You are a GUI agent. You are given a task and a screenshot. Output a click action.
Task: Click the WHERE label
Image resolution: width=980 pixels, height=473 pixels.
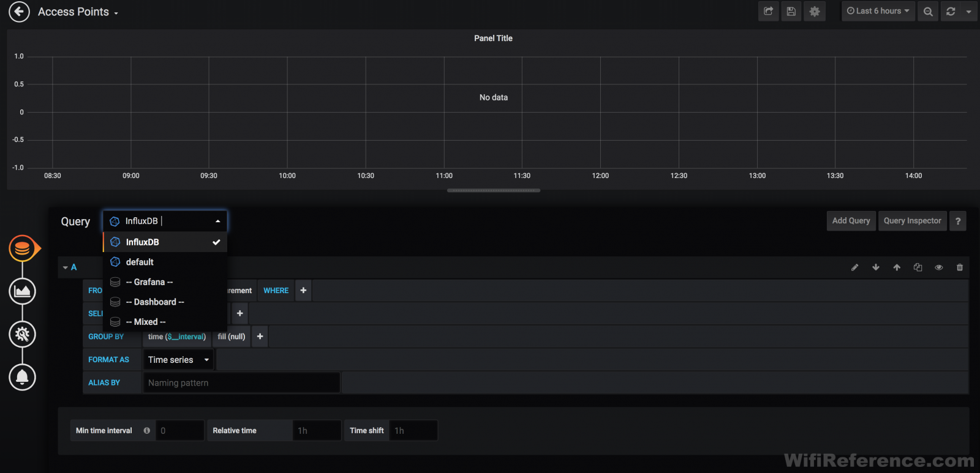276,291
